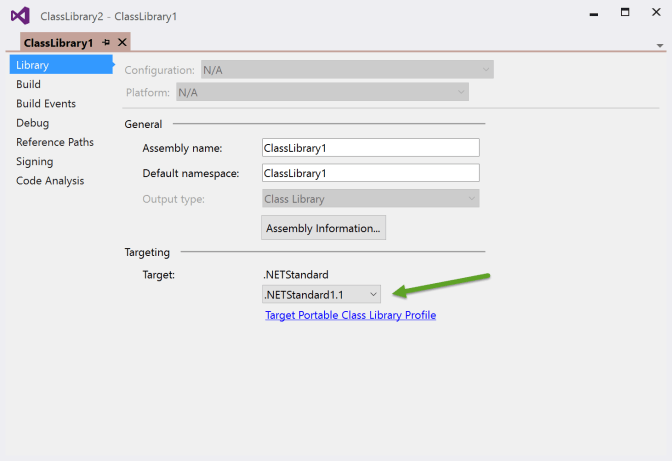Open the Signing page

(x=35, y=162)
